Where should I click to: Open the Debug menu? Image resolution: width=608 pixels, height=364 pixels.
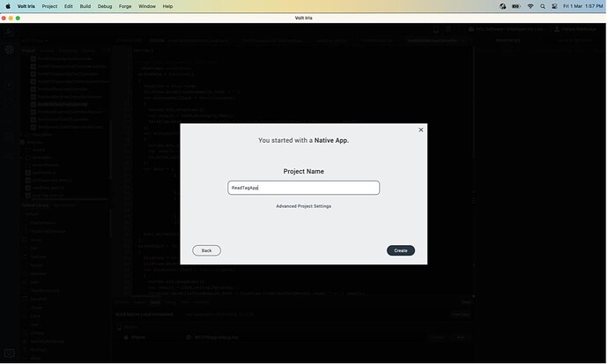(x=105, y=6)
